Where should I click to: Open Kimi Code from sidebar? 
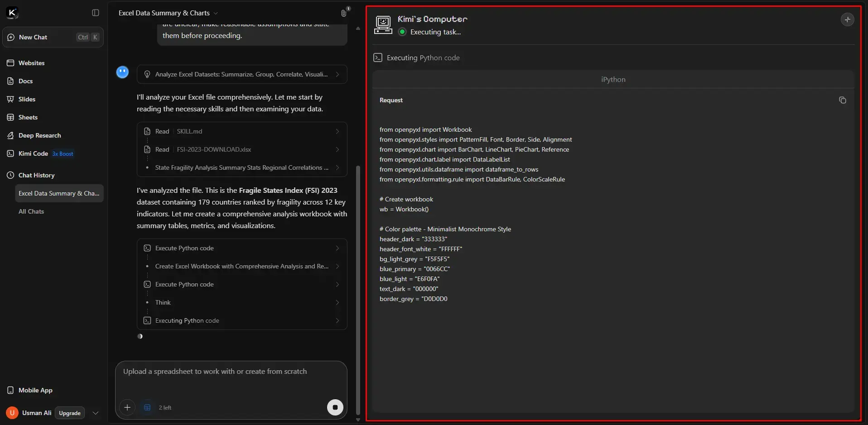[x=33, y=153]
